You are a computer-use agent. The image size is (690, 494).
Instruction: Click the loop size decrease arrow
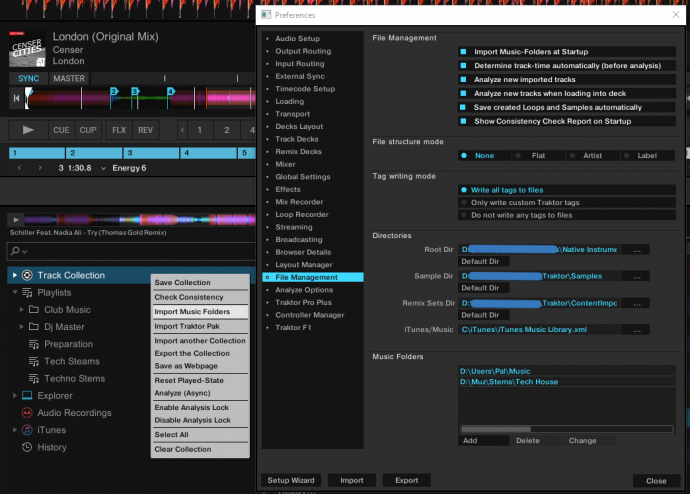coord(183,130)
